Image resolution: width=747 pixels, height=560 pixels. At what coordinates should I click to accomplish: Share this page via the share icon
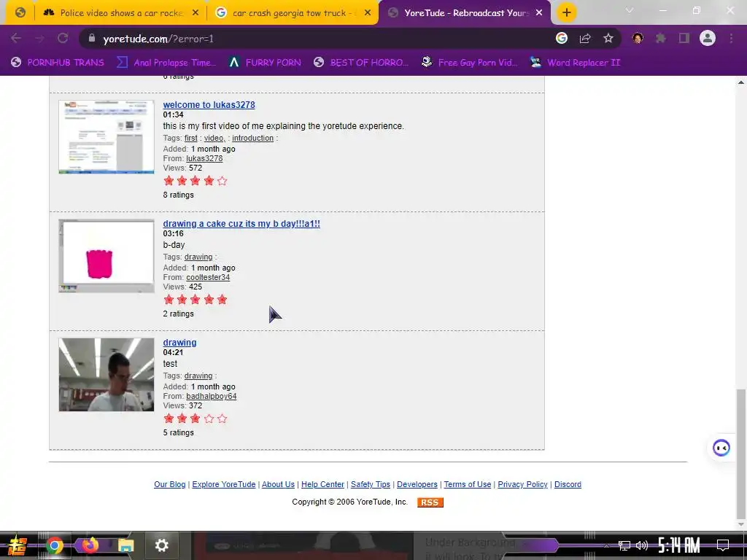tap(585, 39)
